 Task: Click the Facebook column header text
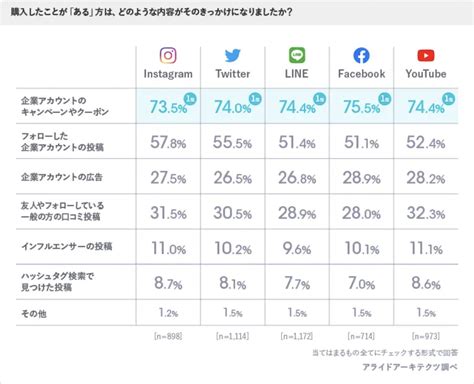(x=361, y=74)
